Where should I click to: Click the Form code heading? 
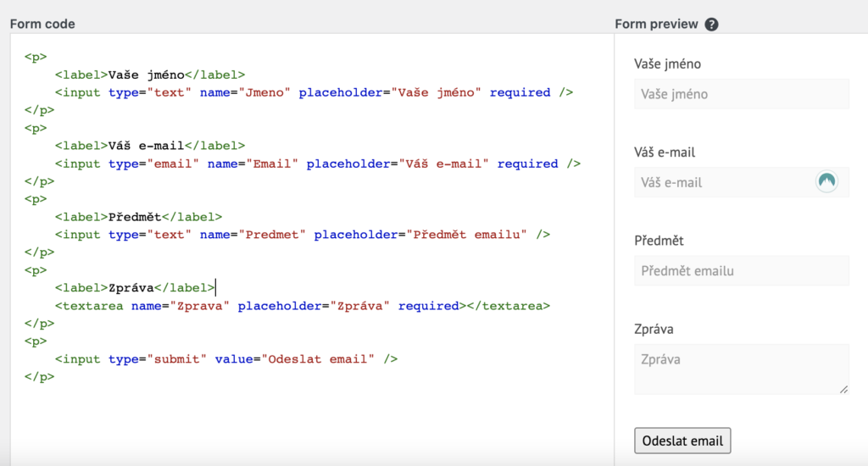coord(42,24)
